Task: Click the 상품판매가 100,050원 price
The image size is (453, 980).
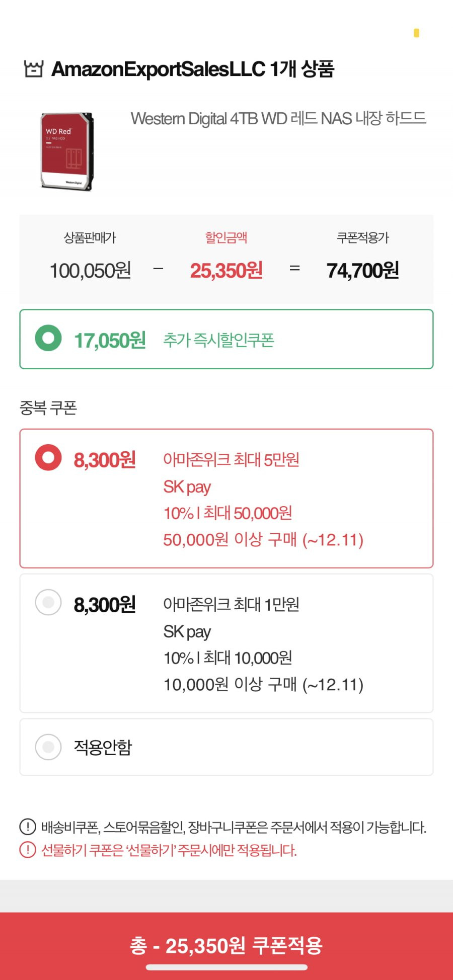Action: tap(90, 271)
